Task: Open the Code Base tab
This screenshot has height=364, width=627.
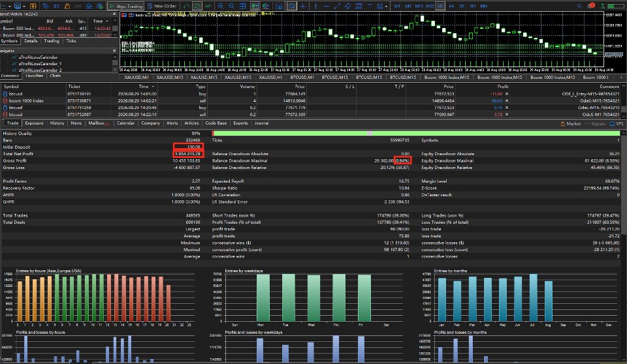Action: 216,123
